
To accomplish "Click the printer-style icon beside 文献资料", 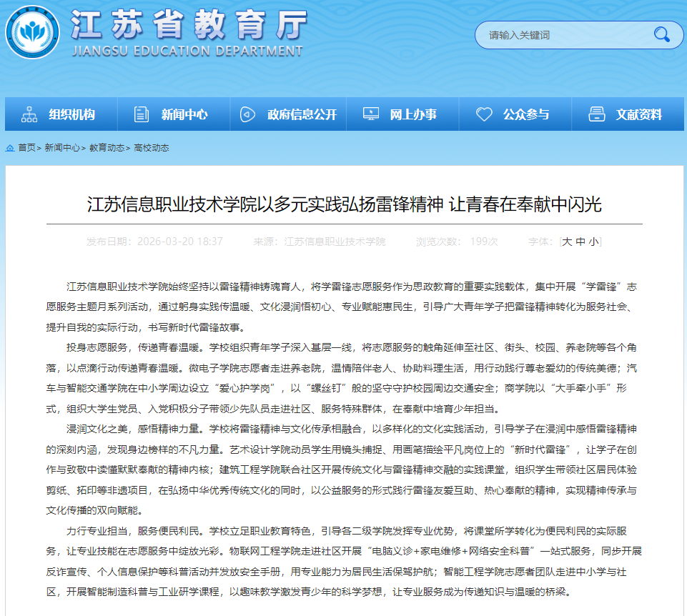I will point(597,114).
